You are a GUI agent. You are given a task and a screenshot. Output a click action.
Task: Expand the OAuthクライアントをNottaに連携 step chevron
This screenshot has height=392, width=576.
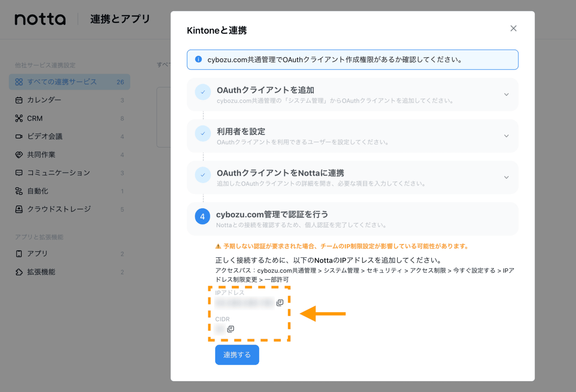506,177
